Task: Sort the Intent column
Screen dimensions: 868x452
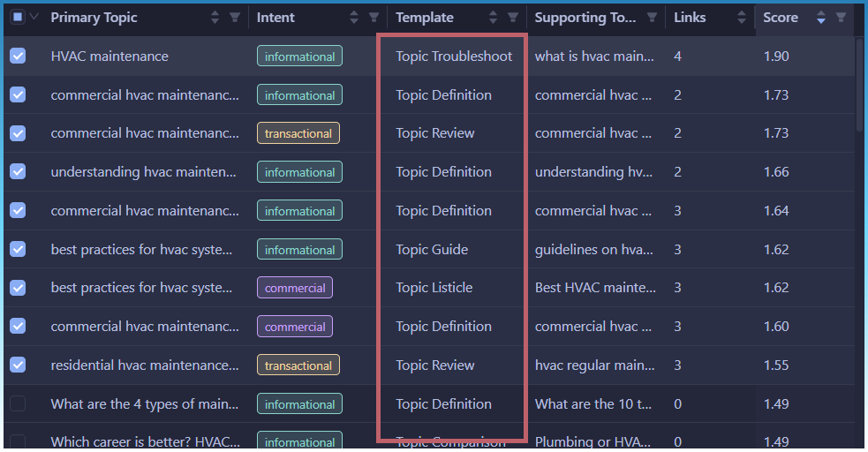Action: coord(354,18)
